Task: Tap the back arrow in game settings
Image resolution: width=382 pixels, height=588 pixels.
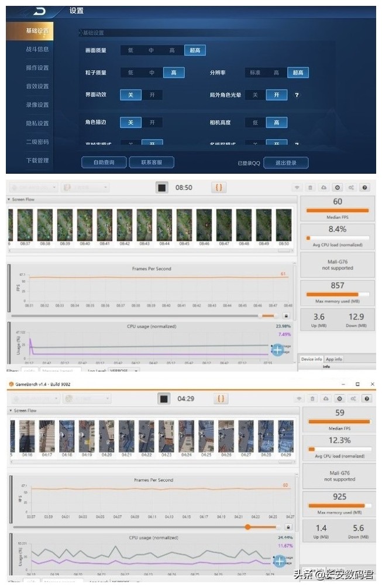Action: pos(39,11)
